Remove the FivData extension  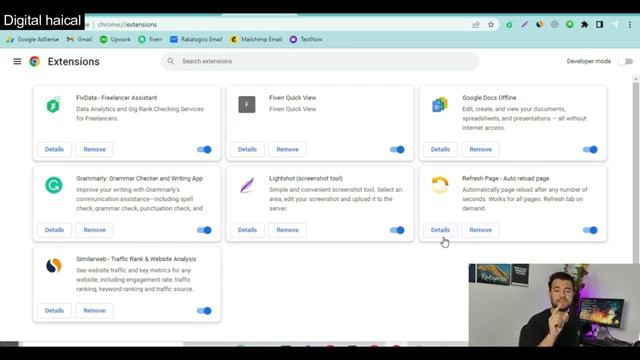click(95, 149)
